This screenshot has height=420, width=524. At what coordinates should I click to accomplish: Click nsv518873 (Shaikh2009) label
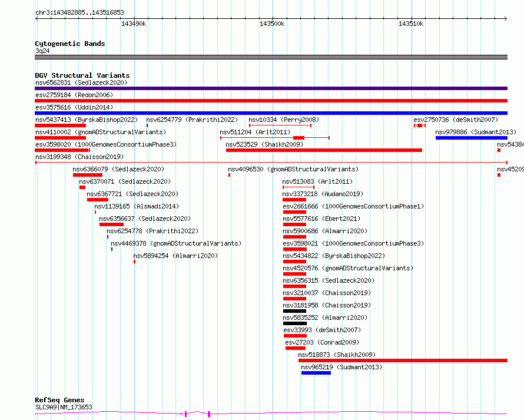click(337, 355)
